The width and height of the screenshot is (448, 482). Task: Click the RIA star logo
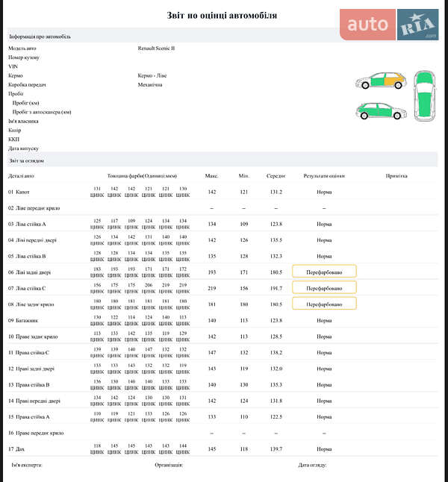pyautogui.click(x=417, y=25)
